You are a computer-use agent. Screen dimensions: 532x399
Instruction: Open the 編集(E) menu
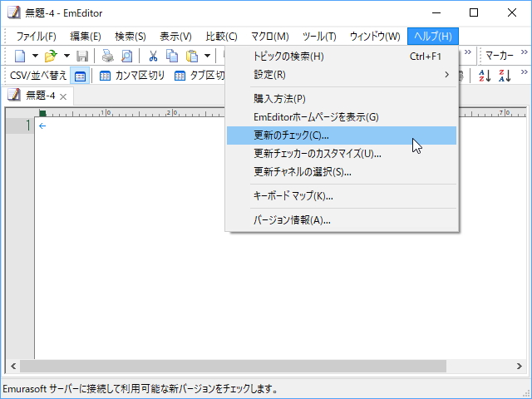[x=85, y=37]
